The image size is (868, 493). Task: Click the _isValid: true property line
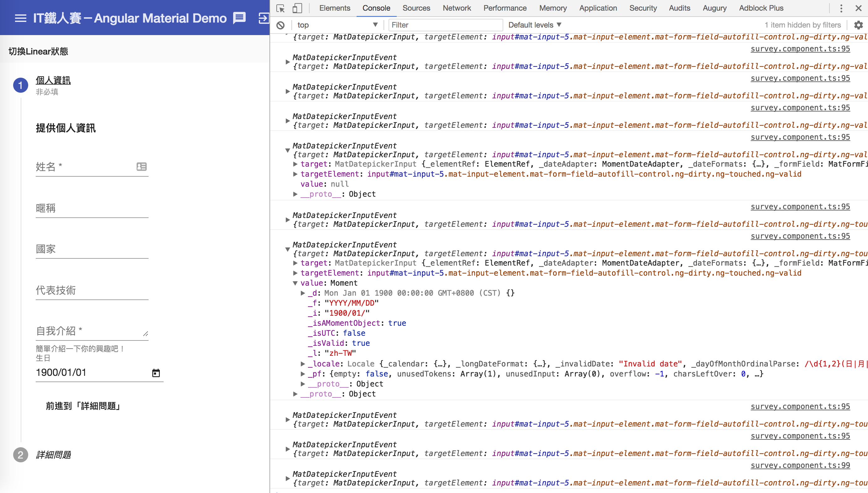coord(339,343)
